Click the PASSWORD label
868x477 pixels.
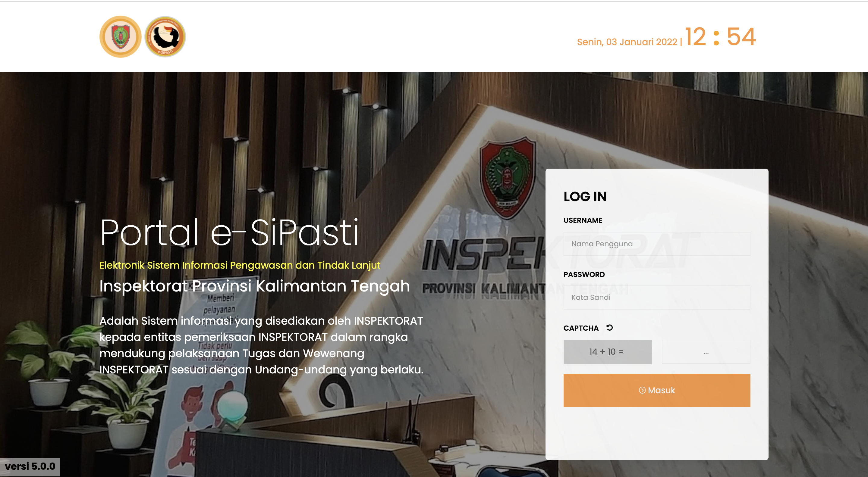tap(584, 274)
